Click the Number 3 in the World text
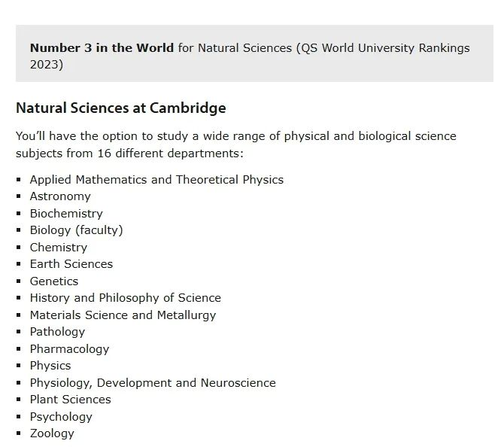 point(102,48)
